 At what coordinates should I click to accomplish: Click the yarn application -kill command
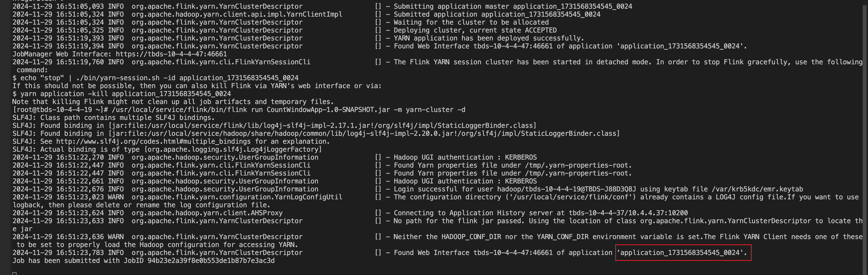125,94
